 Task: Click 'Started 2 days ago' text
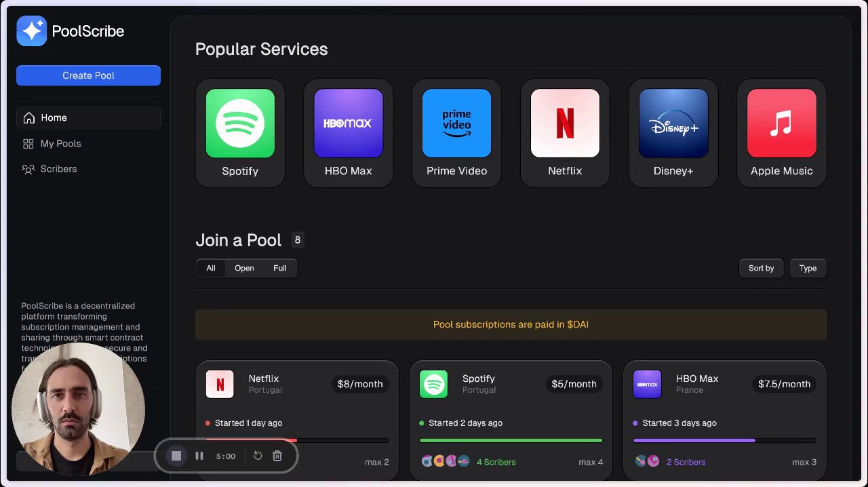pyautogui.click(x=466, y=423)
